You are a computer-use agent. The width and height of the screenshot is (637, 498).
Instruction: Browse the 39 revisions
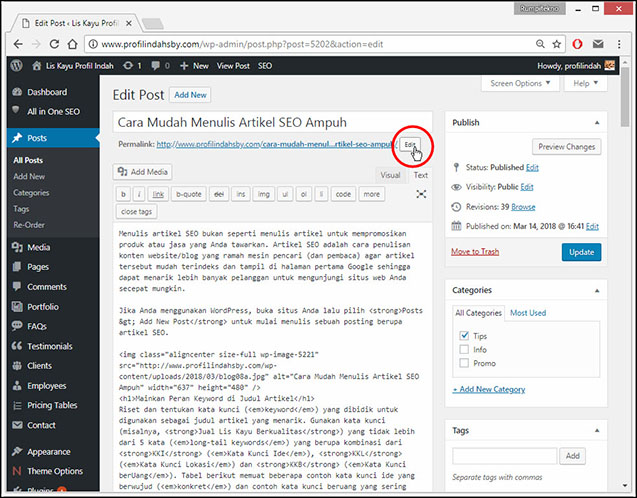click(x=523, y=207)
